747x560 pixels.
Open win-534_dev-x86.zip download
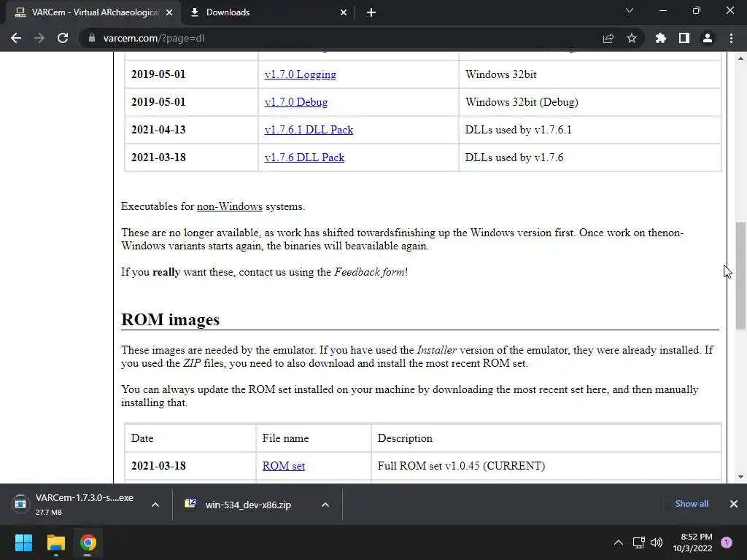click(x=248, y=505)
